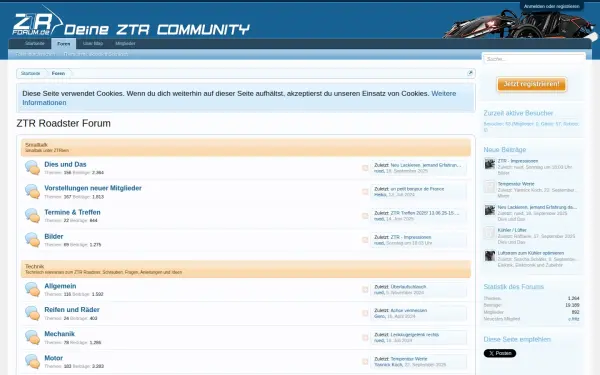
Task: Click the second sub-navigation link under Foren
Action: coord(96,54)
